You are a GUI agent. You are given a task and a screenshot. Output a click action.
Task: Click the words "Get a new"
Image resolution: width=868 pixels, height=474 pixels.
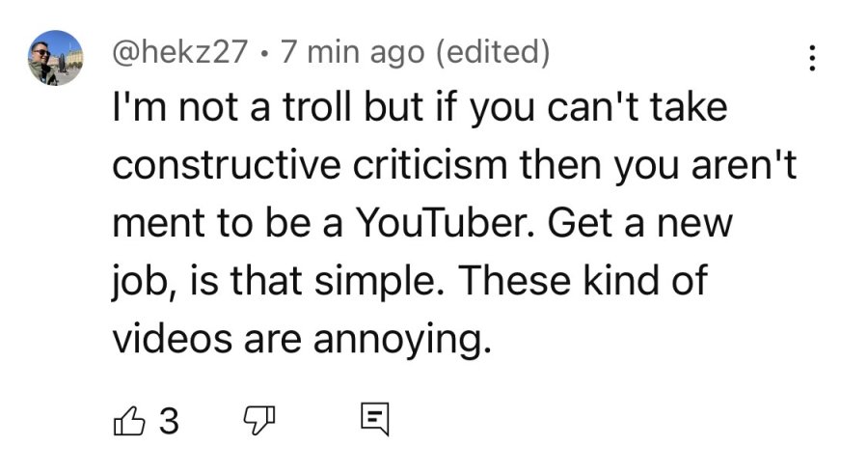tap(640, 223)
